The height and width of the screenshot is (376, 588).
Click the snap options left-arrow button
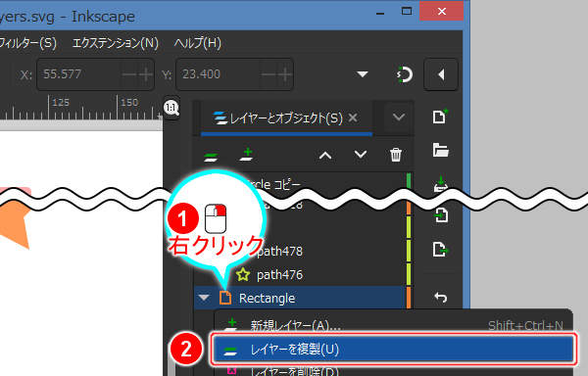441,74
